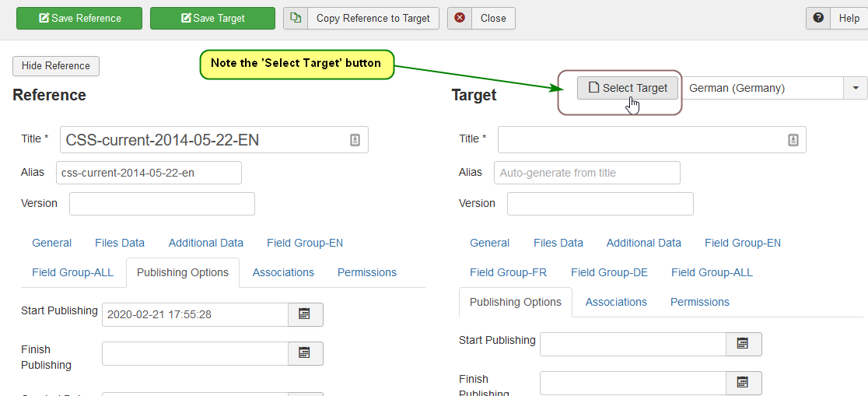The height and width of the screenshot is (396, 868).
Task: Expand target language list with arrow
Action: [856, 88]
